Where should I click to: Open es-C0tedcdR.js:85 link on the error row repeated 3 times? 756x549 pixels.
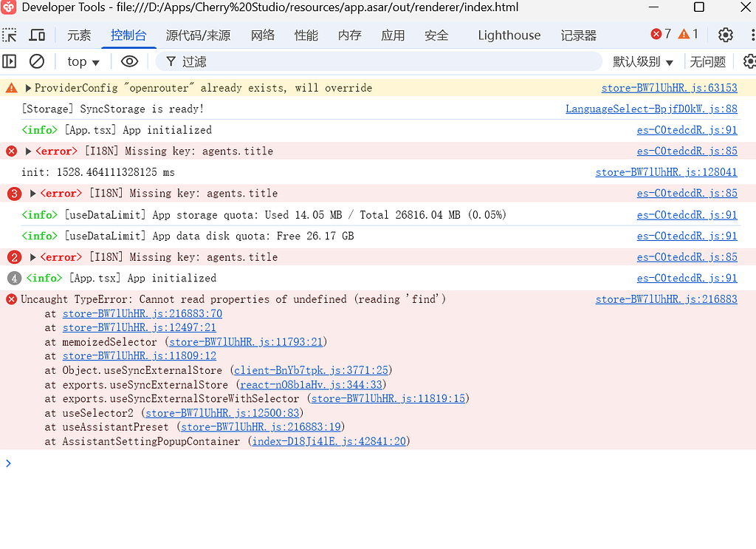tap(687, 194)
